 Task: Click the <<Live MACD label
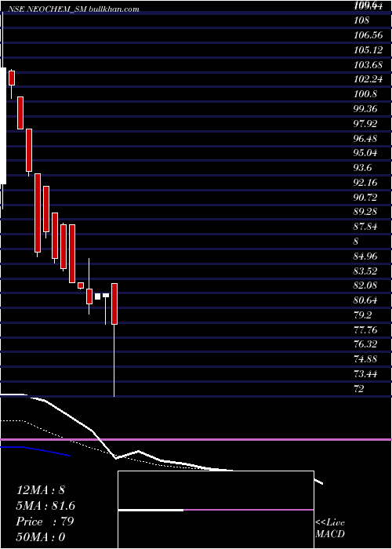coord(330,529)
